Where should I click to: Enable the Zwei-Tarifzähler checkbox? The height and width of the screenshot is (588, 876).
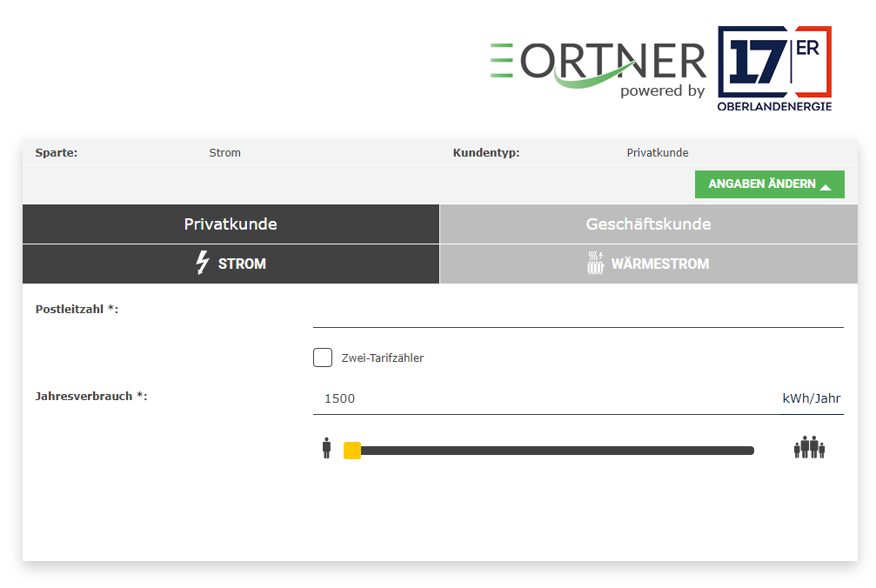pos(323,357)
